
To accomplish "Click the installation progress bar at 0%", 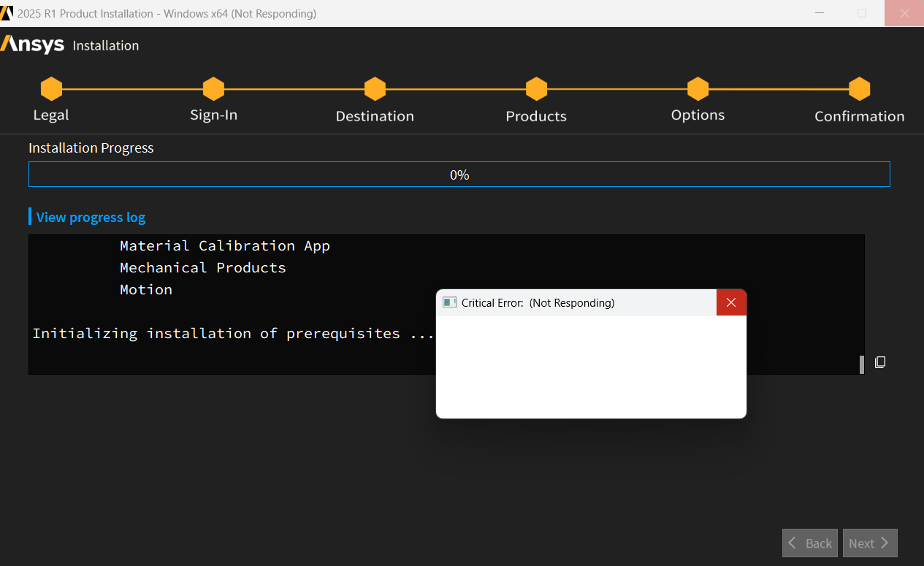I will 459,175.
